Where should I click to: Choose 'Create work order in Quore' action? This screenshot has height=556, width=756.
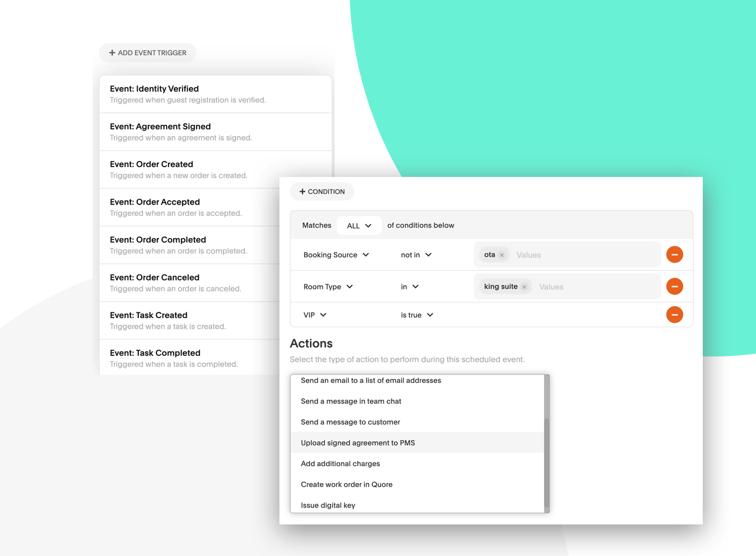tap(417, 485)
